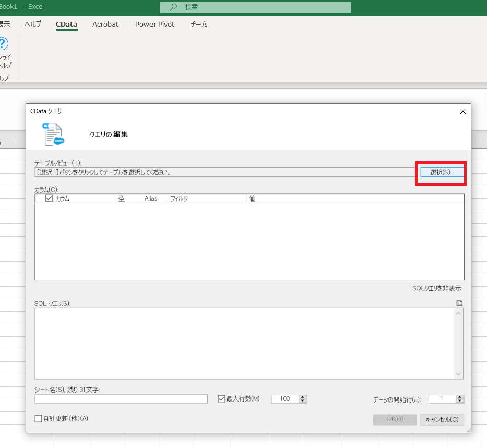Decrease the 最大行数 value with down arrow

click(303, 401)
